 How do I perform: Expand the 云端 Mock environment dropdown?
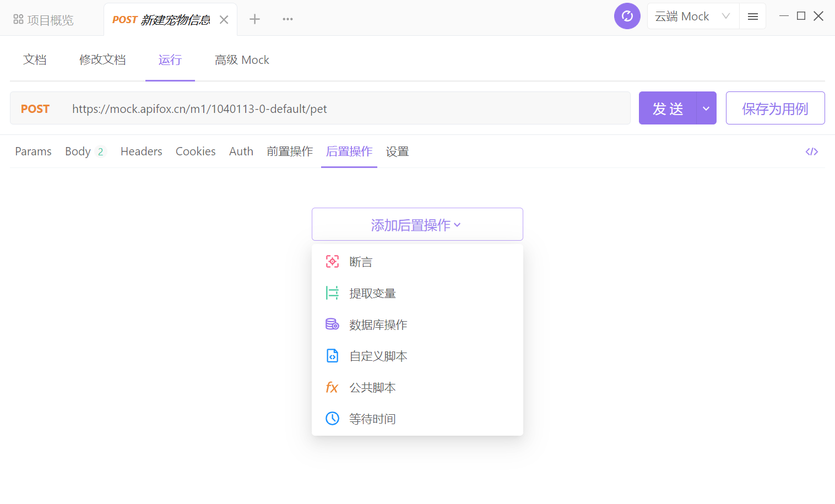pyautogui.click(x=692, y=17)
